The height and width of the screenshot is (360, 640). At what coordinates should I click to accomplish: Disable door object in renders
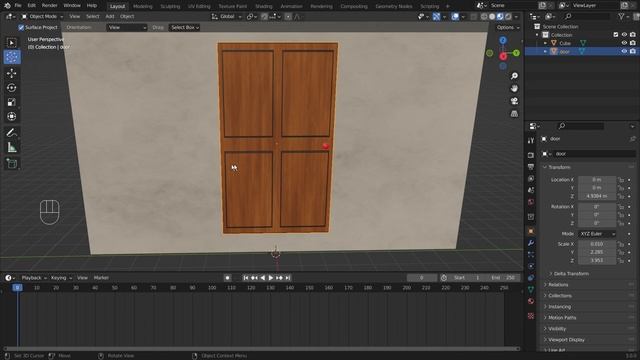click(633, 51)
